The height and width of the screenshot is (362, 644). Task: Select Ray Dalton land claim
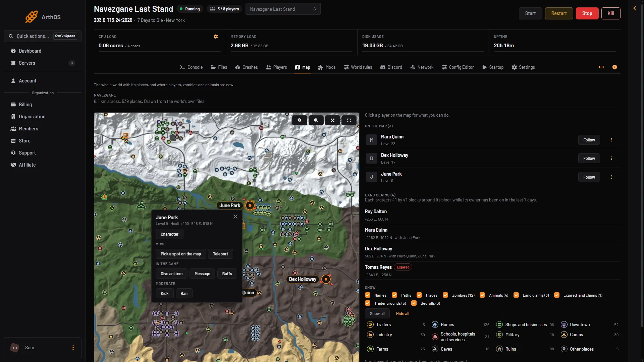(492, 215)
